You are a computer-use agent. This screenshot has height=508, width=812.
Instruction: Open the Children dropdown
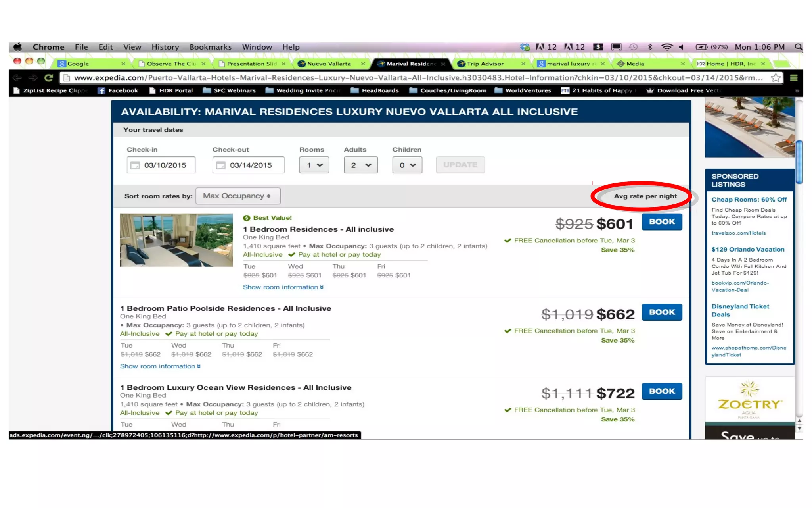407,165
